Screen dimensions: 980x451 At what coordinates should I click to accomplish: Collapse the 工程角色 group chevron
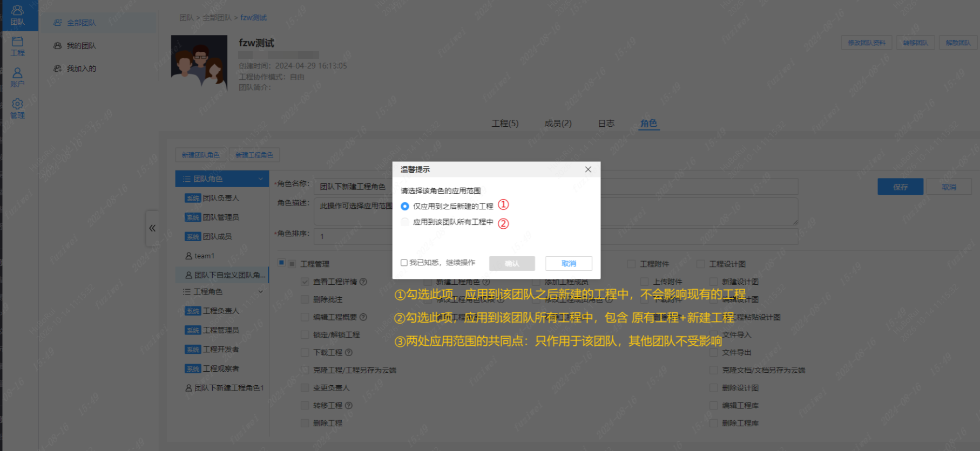coord(261,291)
